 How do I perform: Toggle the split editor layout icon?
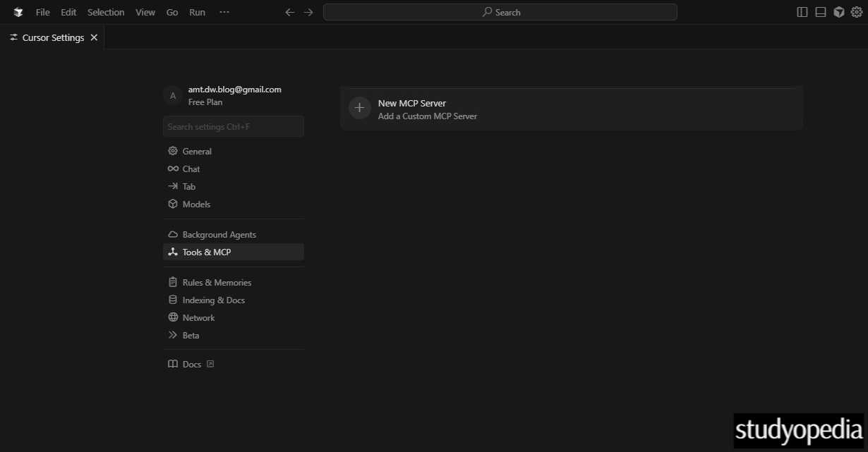[x=802, y=11]
